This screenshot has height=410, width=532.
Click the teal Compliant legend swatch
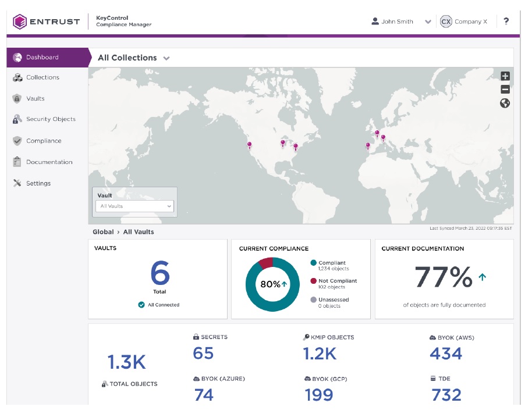[x=314, y=263]
